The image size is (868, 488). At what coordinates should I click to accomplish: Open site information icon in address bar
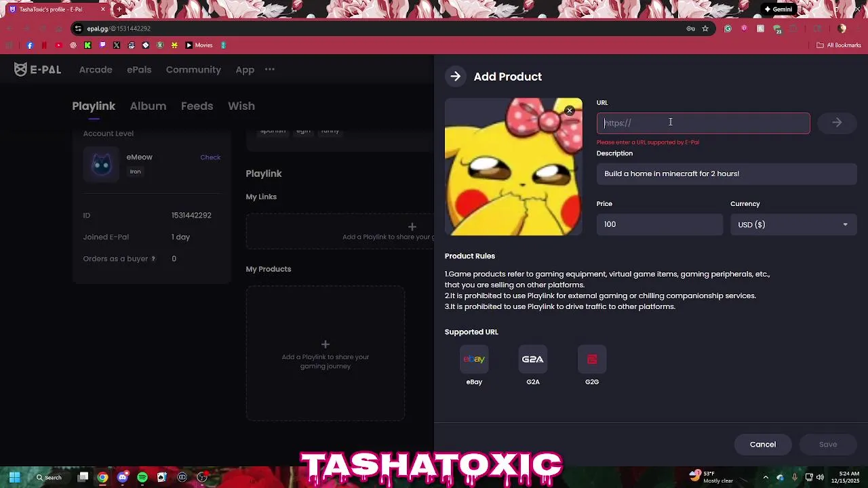tap(79, 28)
